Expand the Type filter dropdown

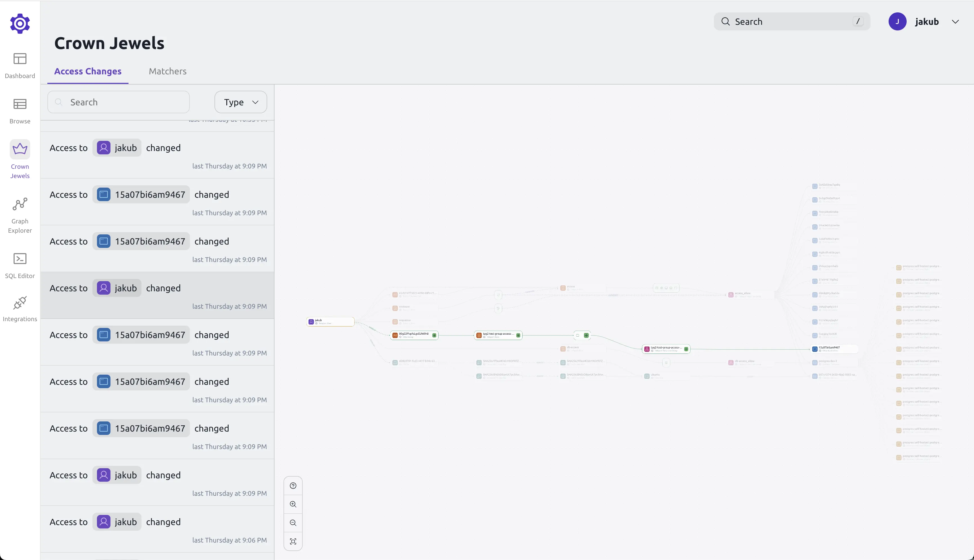(x=240, y=102)
